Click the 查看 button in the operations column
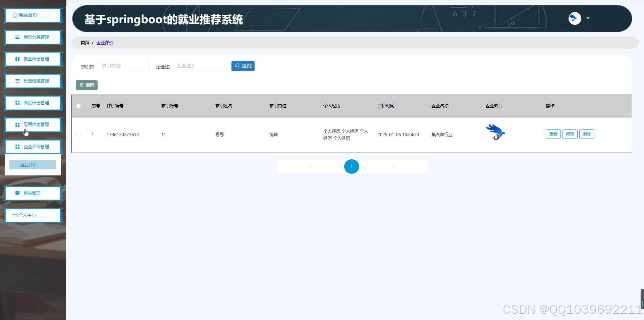 click(553, 134)
